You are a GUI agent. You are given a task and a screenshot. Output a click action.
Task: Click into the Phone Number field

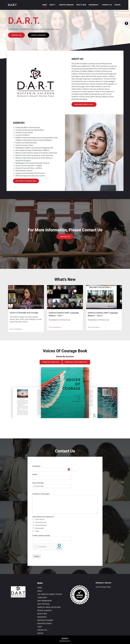52,486
